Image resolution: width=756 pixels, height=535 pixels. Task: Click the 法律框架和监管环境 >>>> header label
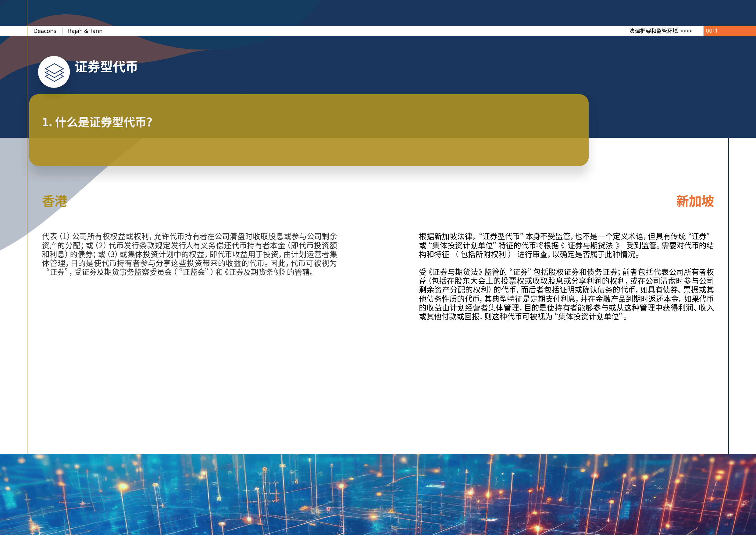point(660,31)
